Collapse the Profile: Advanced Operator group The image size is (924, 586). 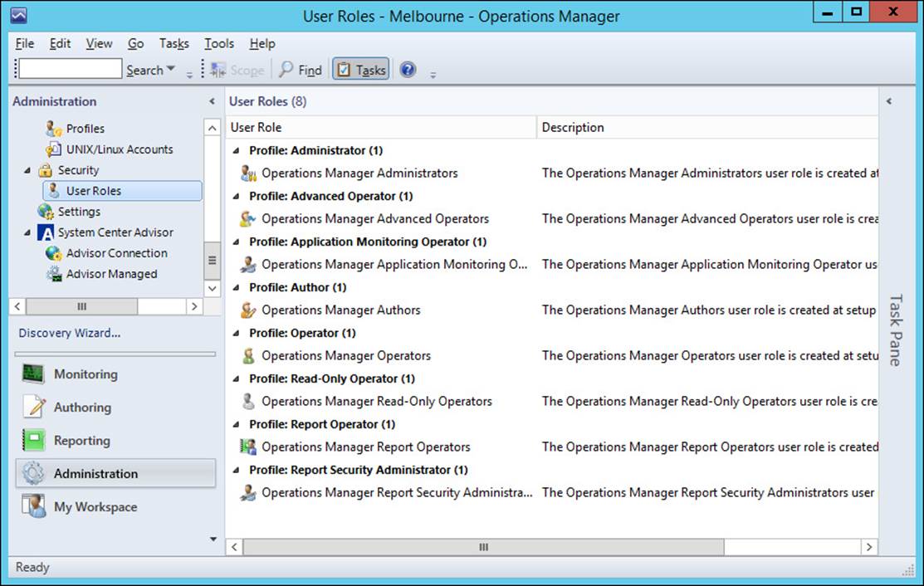[237, 196]
